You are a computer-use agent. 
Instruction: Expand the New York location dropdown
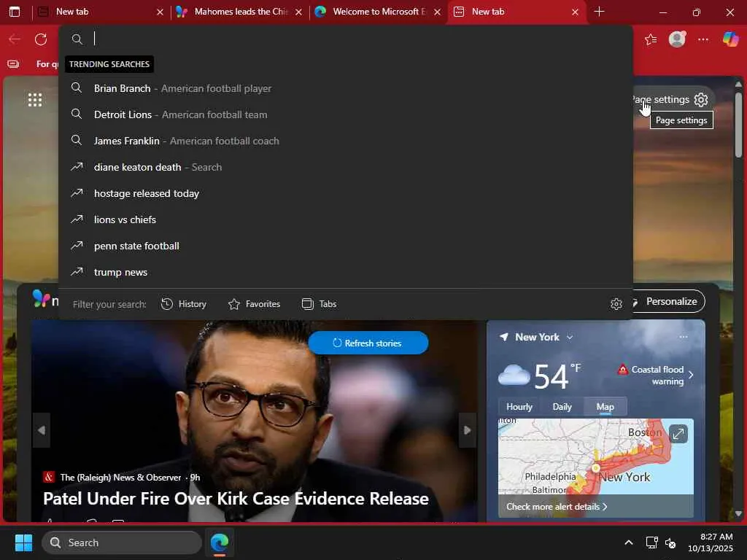coord(570,337)
